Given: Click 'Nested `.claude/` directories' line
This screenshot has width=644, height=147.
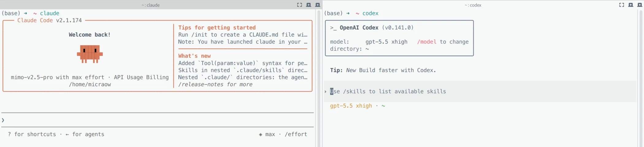Looking at the screenshot, I should point(243,77).
